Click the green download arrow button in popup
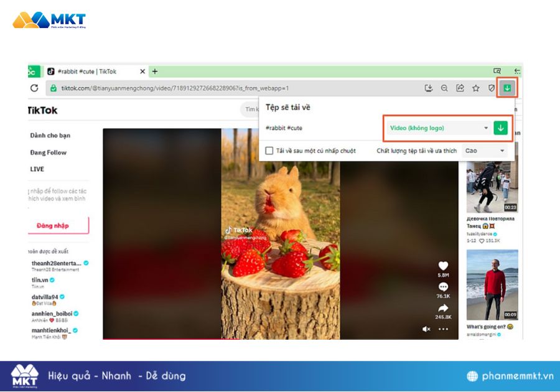This screenshot has width=560, height=392. 500,128
